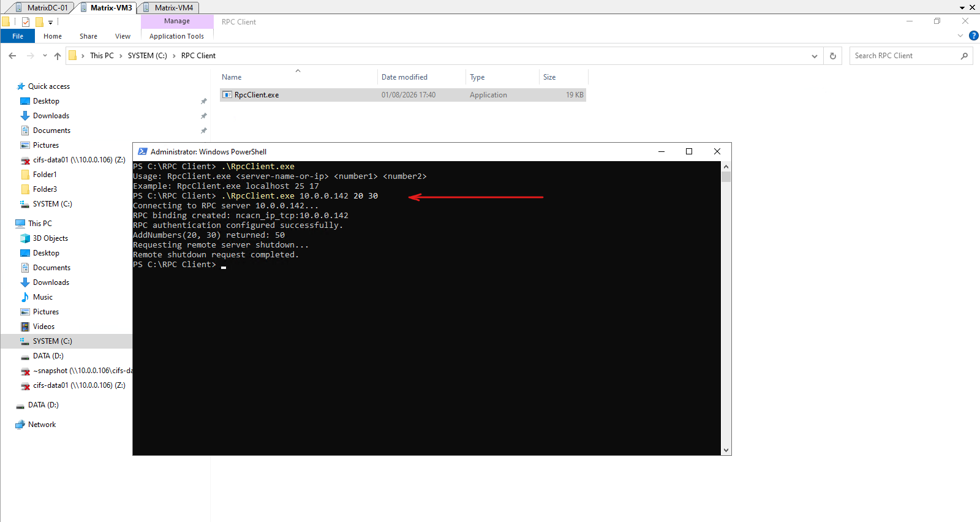Open the Application Tools ribbon tab

coord(176,36)
